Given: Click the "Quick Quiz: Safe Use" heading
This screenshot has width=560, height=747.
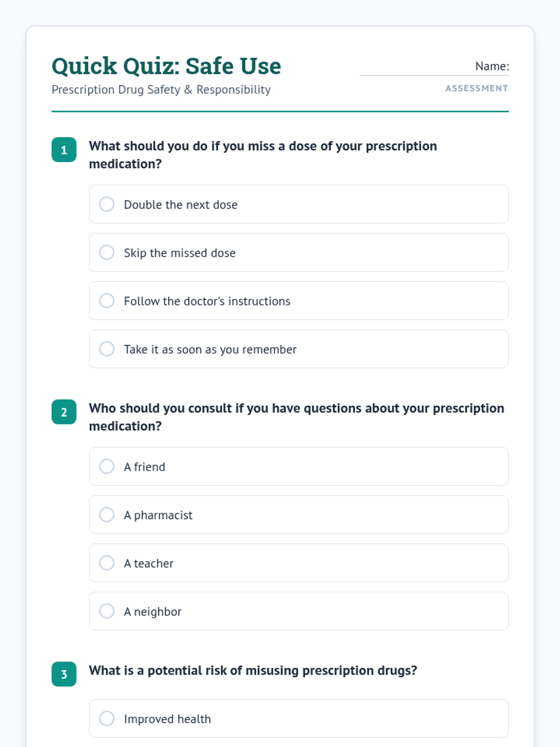Looking at the screenshot, I should [x=166, y=66].
